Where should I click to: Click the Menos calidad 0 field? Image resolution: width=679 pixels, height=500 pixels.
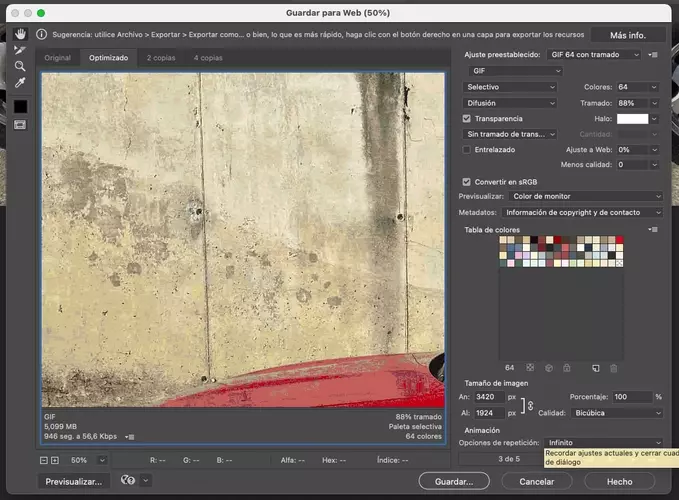632,165
